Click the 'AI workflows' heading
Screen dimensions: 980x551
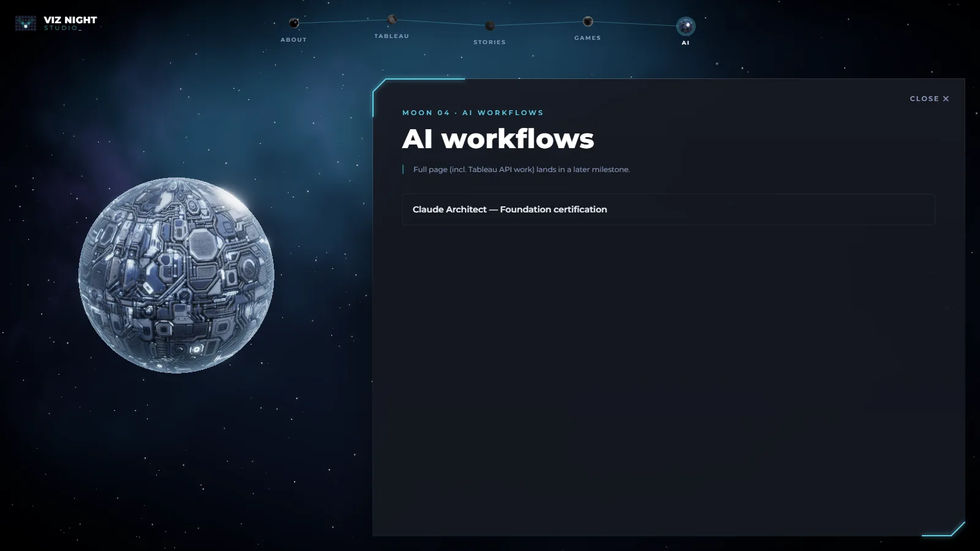click(498, 139)
